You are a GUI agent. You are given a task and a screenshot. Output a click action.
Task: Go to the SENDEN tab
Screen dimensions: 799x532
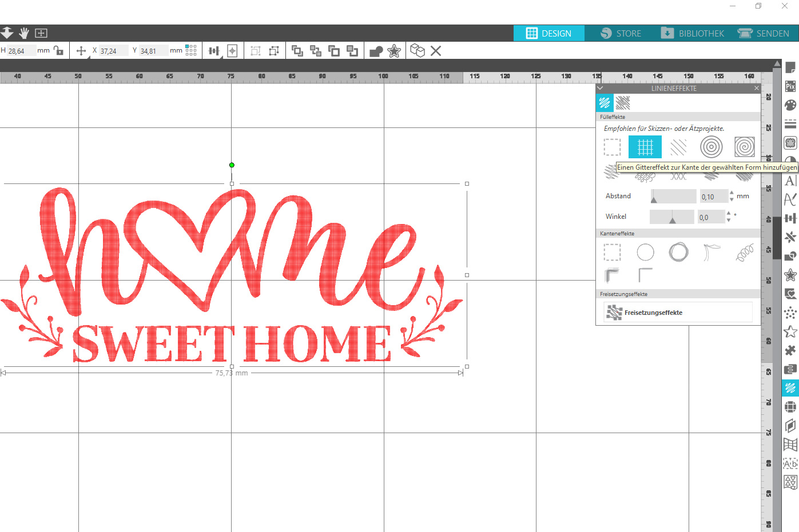click(764, 33)
